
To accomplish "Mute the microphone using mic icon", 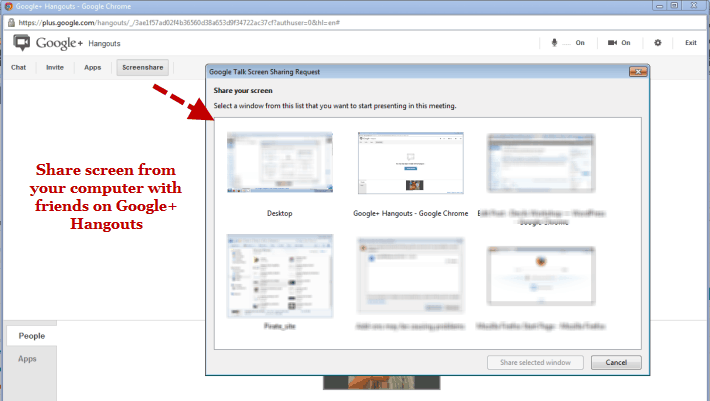I will (x=556, y=43).
